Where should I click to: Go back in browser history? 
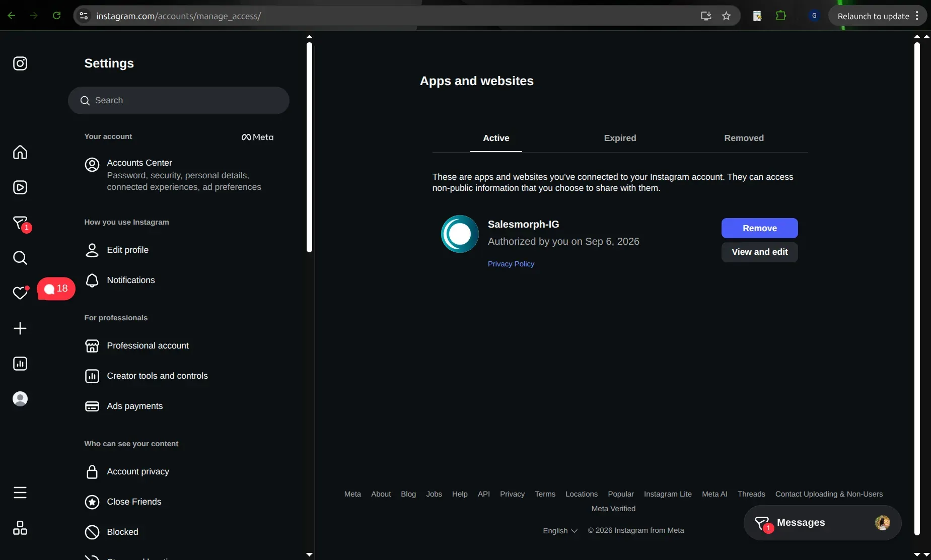[12, 16]
